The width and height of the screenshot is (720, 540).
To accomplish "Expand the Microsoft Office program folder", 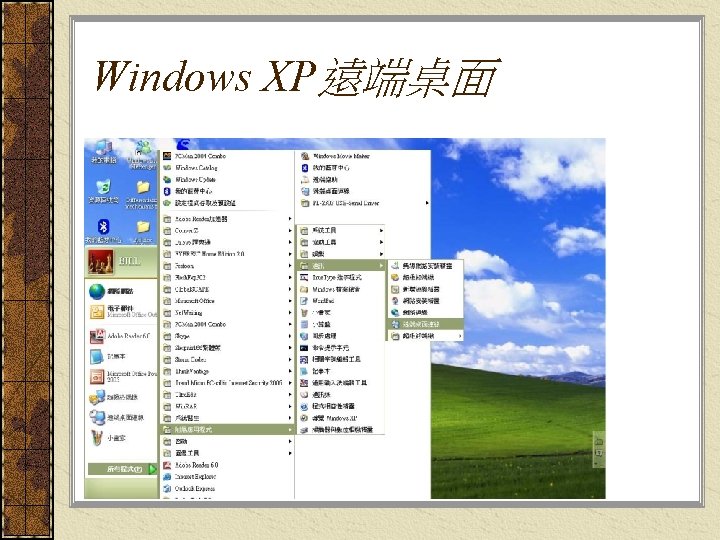I will tap(228, 301).
